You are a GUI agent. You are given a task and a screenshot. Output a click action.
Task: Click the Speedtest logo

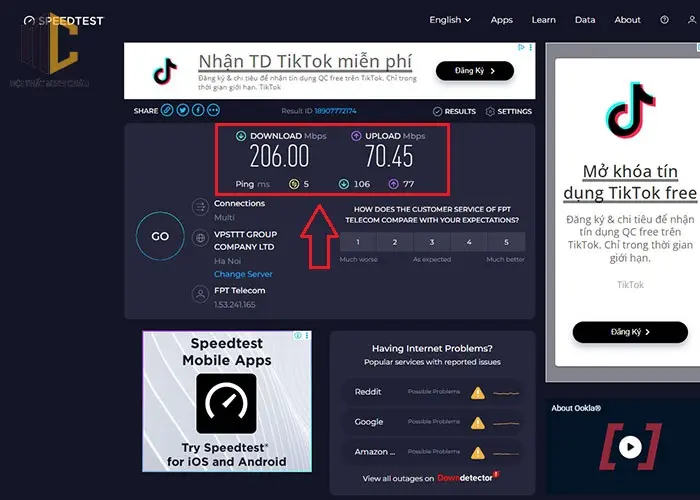click(x=63, y=21)
